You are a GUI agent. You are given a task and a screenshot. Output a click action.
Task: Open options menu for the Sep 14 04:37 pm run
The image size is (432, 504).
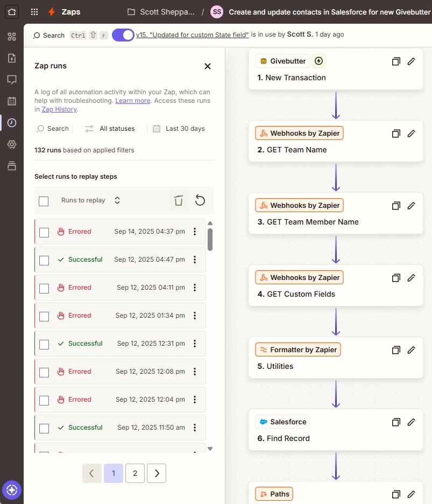(195, 232)
